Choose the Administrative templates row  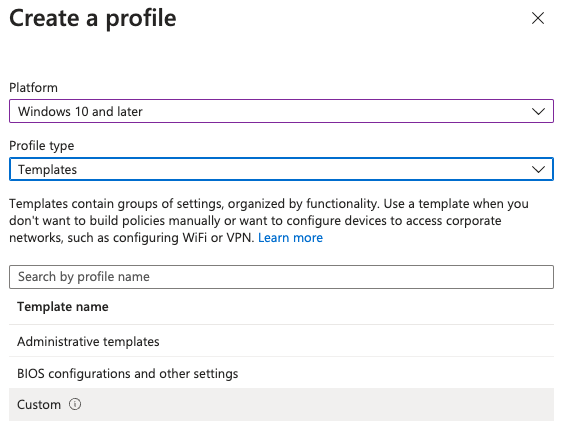281,341
